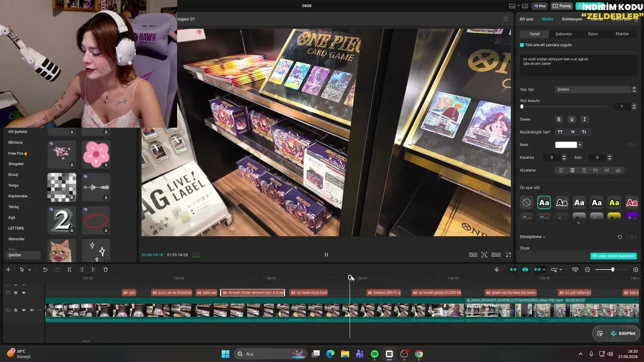Toggle main track magnet snapping
Screen dimensions: 644x362
click(513, 269)
